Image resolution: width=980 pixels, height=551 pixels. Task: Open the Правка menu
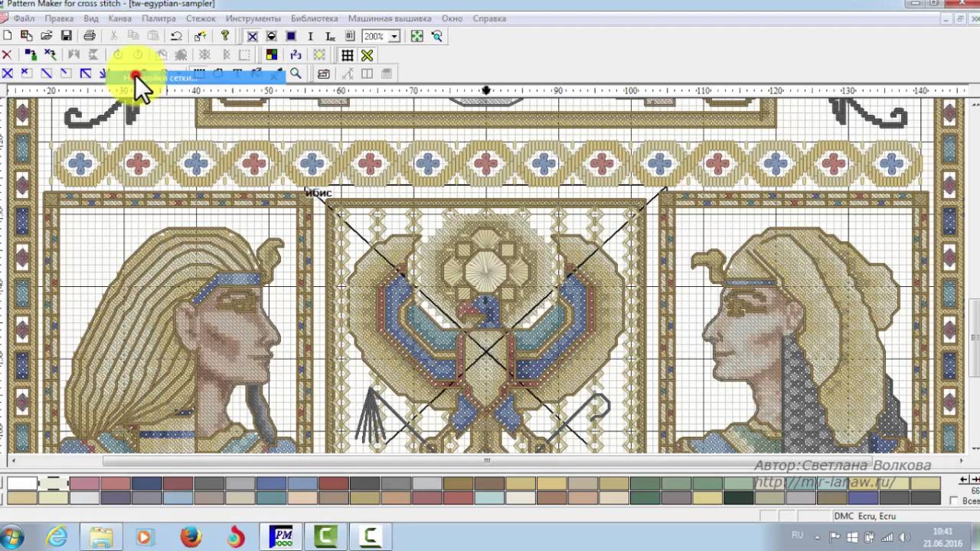[59, 18]
